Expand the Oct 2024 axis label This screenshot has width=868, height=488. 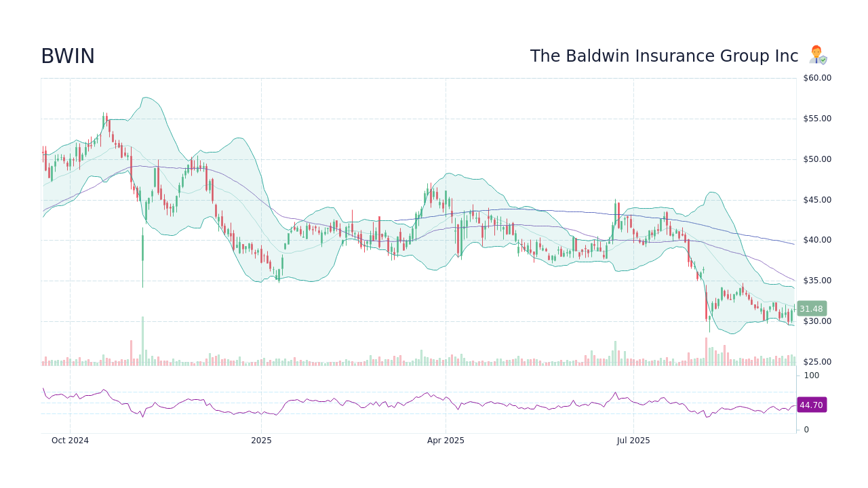click(x=70, y=441)
